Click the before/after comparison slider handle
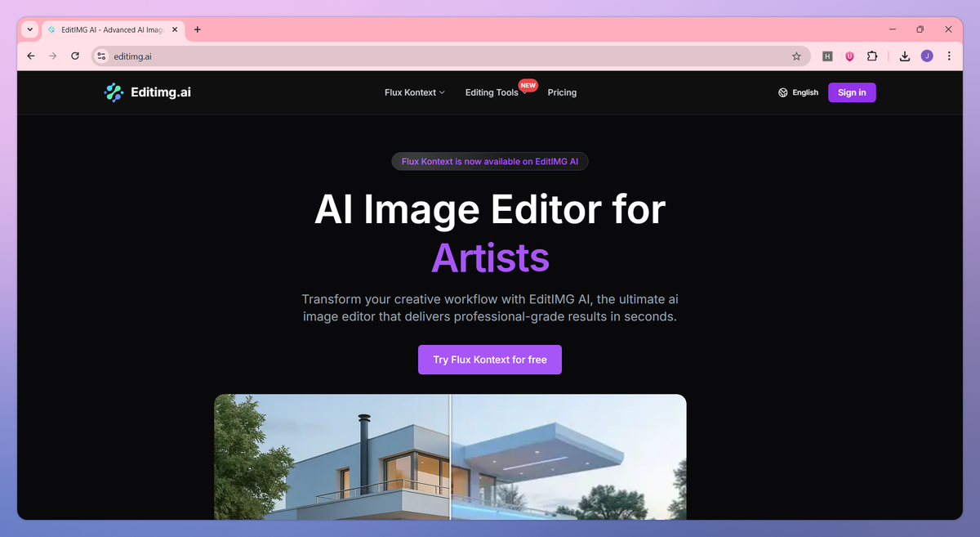 click(450, 457)
